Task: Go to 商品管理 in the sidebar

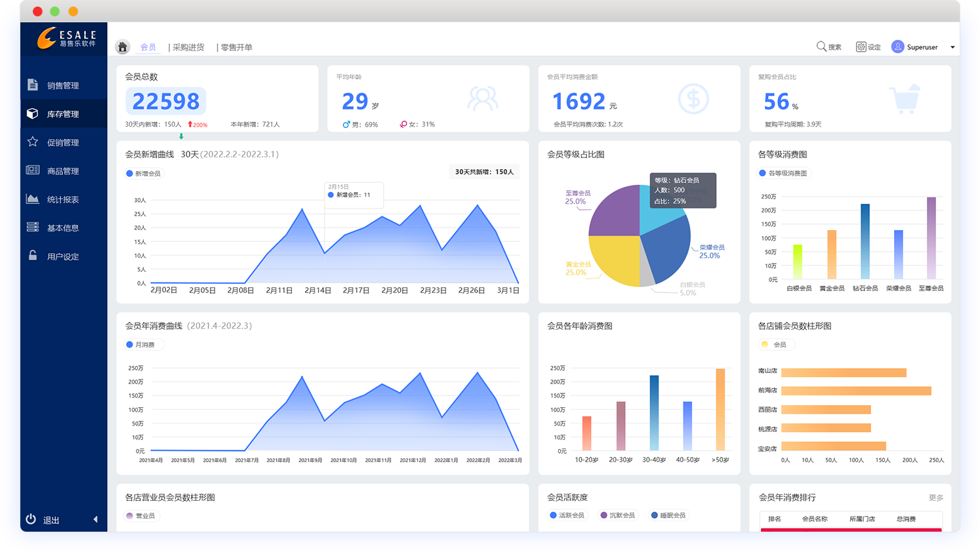Action: [x=63, y=170]
